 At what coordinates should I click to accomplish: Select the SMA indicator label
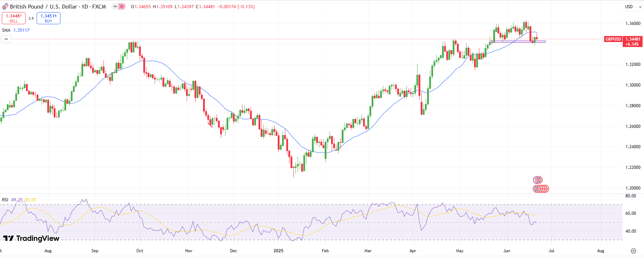[6, 30]
